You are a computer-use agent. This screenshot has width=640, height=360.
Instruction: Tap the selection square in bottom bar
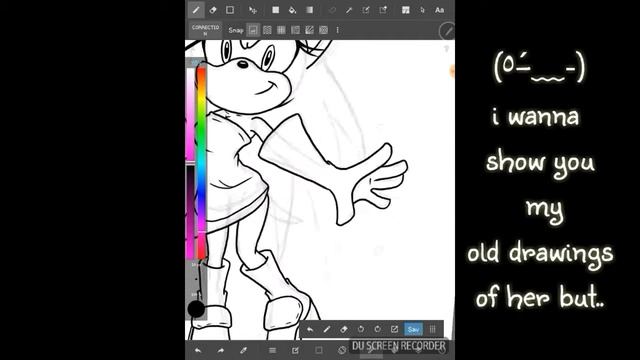(x=319, y=350)
